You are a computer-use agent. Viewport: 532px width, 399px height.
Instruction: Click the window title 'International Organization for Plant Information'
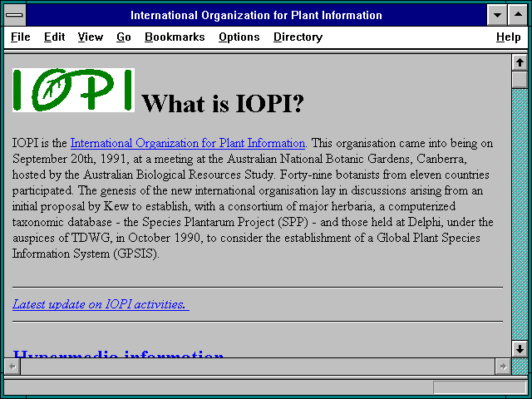(x=256, y=15)
